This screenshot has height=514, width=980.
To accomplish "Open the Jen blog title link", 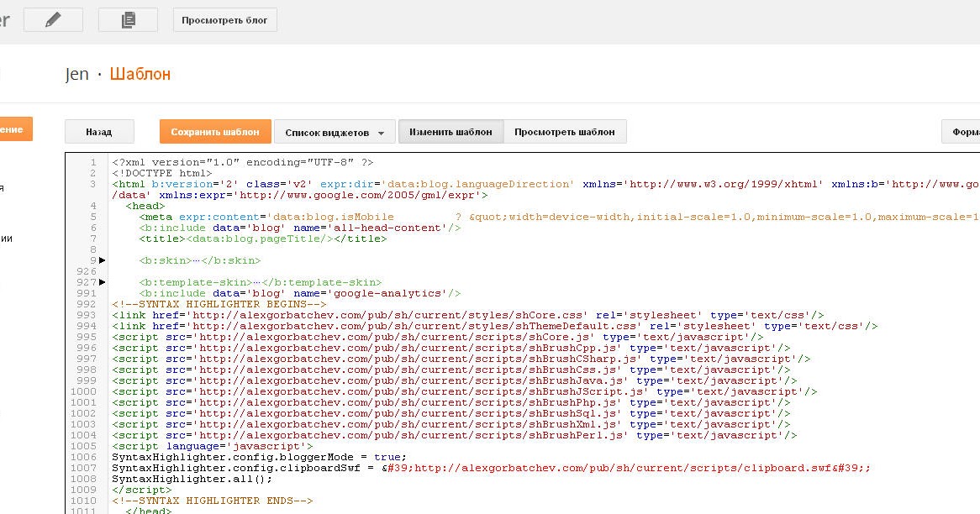I will point(76,74).
